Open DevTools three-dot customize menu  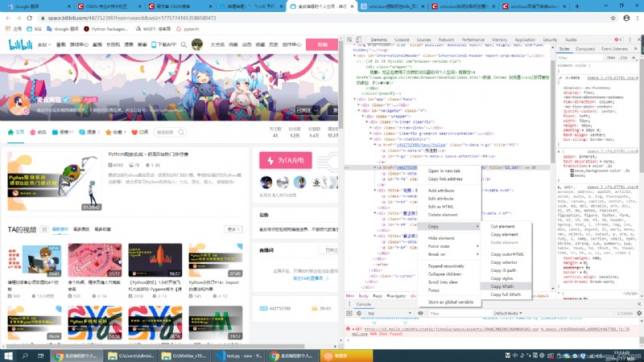pyautogui.click(x=630, y=39)
